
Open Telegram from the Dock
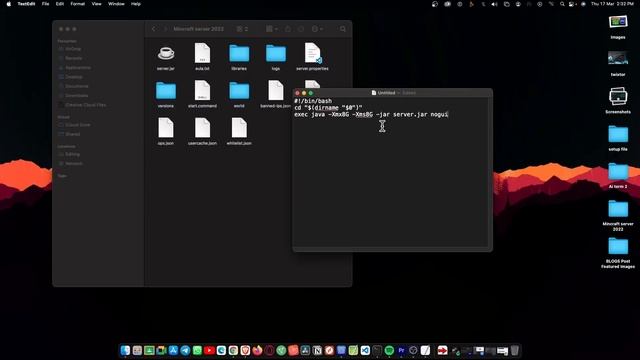pos(185,350)
